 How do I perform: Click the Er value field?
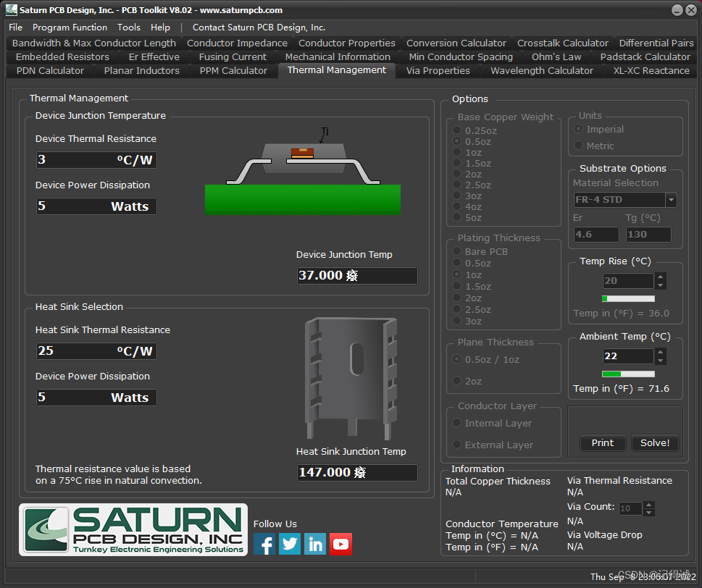click(596, 235)
